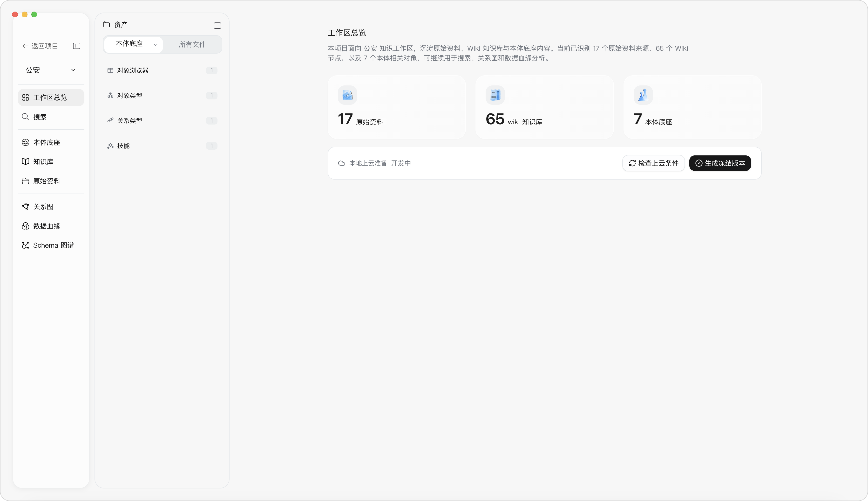Open the 数据血缘 sidebar text
This screenshot has height=501, width=868.
[47, 226]
